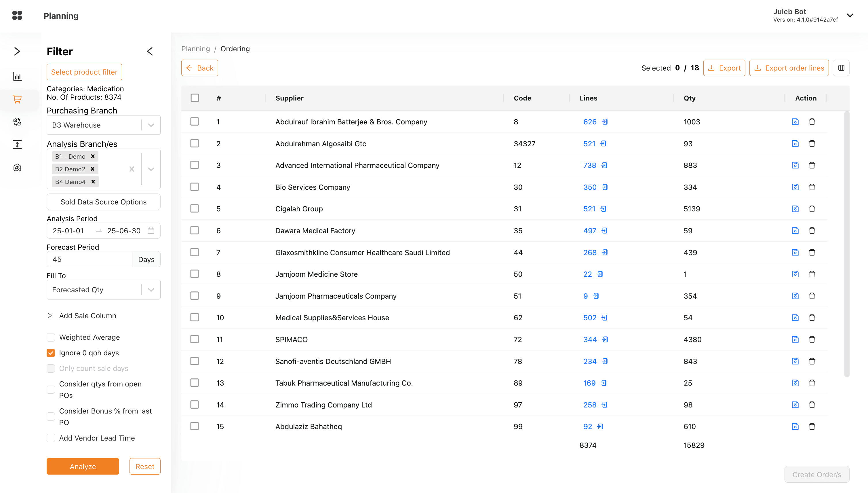This screenshot has width=868, height=493.
Task: Sort by Code column header
Action: [522, 98]
